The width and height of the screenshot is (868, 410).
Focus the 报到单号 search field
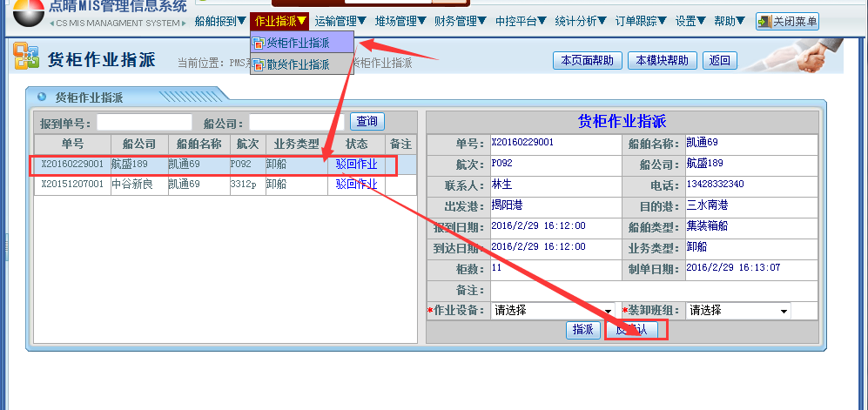pyautogui.click(x=144, y=123)
